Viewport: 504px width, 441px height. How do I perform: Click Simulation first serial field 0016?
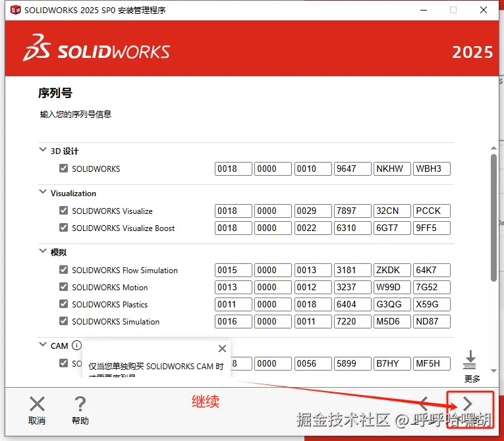click(x=233, y=321)
